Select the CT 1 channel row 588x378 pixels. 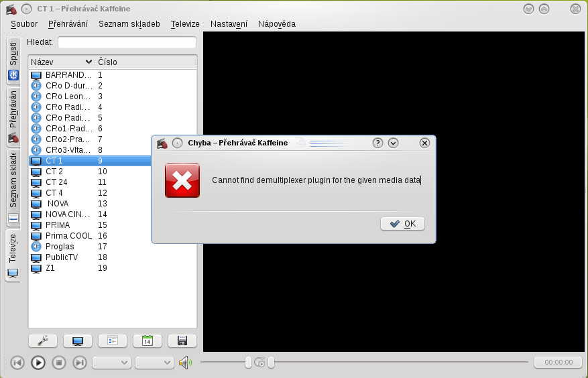tap(90, 161)
